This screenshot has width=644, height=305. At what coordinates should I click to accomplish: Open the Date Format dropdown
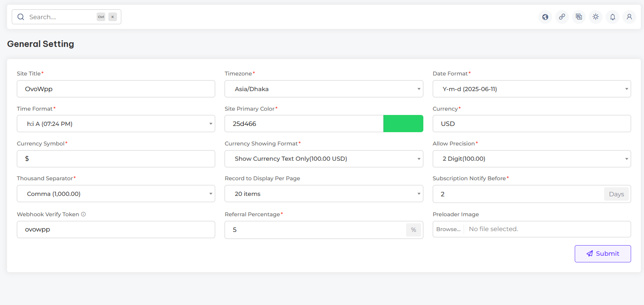[531, 89]
